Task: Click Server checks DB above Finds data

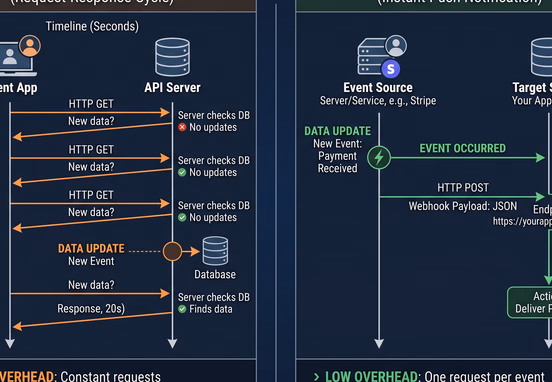Action: coord(214,297)
